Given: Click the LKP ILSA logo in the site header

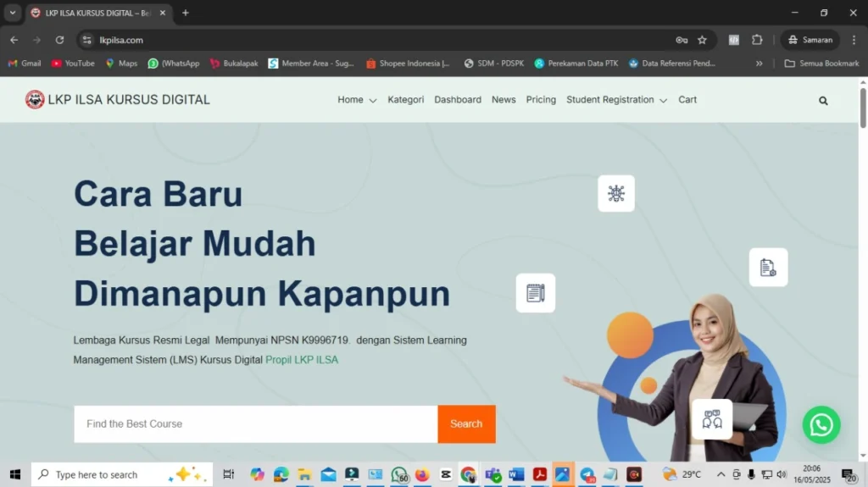Looking at the screenshot, I should [x=35, y=100].
